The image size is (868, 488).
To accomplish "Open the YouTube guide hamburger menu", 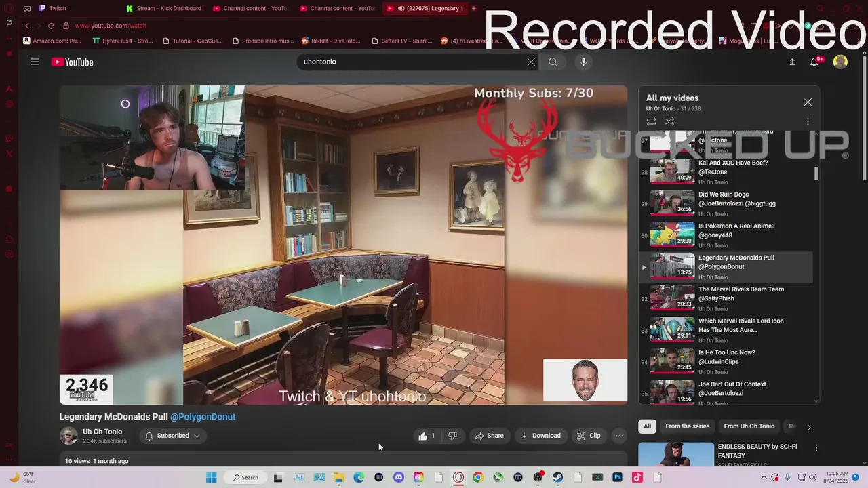I will (35, 62).
